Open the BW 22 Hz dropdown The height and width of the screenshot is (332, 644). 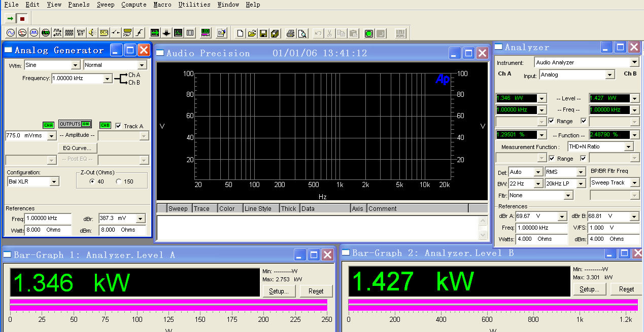(538, 183)
